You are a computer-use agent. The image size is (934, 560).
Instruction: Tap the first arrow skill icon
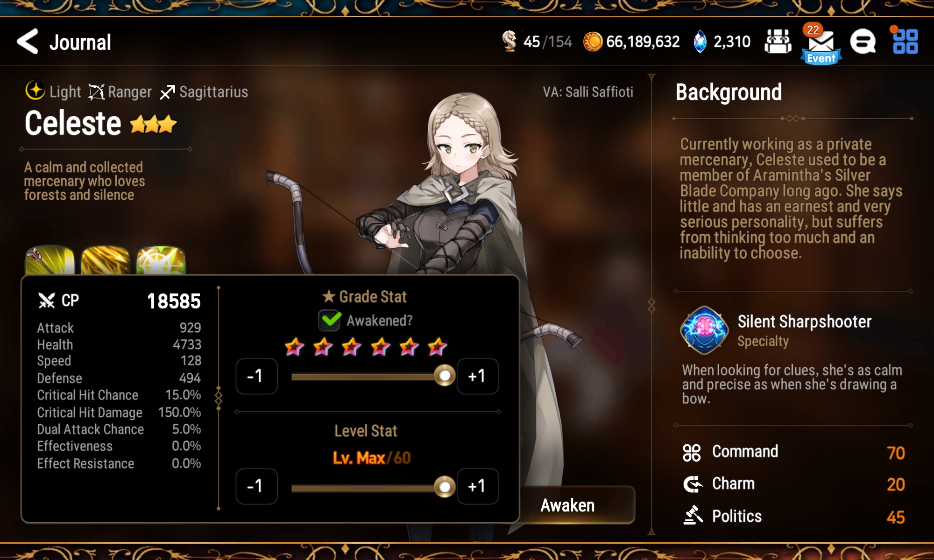tap(50, 260)
